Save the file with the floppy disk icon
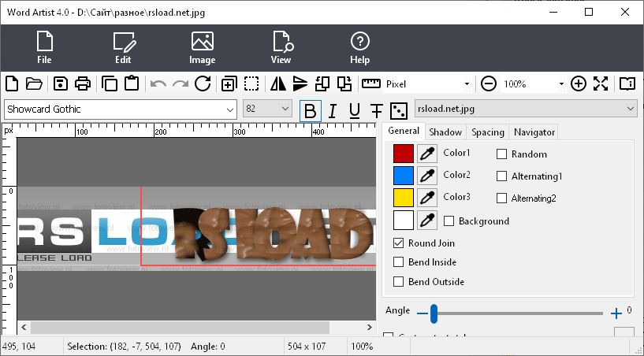Viewport: 644px width, 356px height. 61,83
